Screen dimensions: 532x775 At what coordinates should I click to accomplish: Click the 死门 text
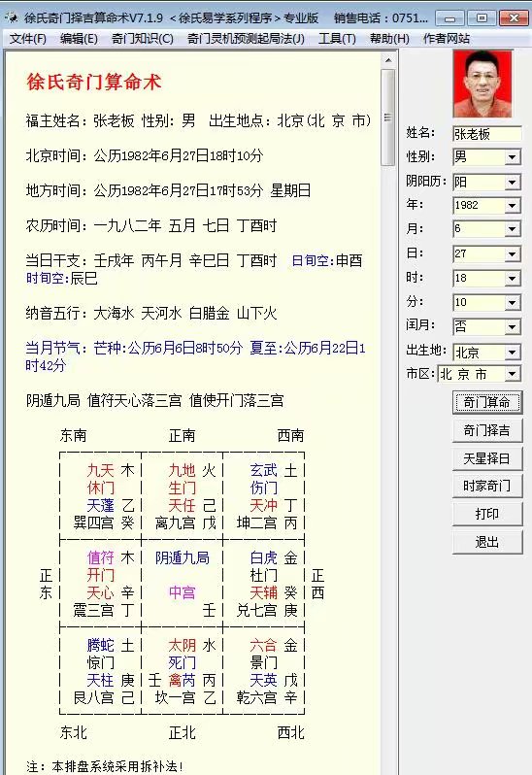point(183,662)
